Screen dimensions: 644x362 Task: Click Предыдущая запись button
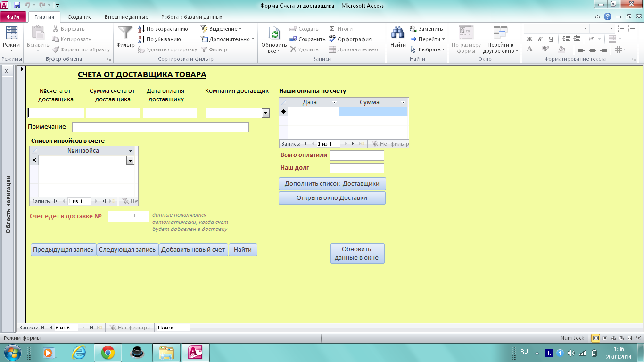click(x=63, y=250)
